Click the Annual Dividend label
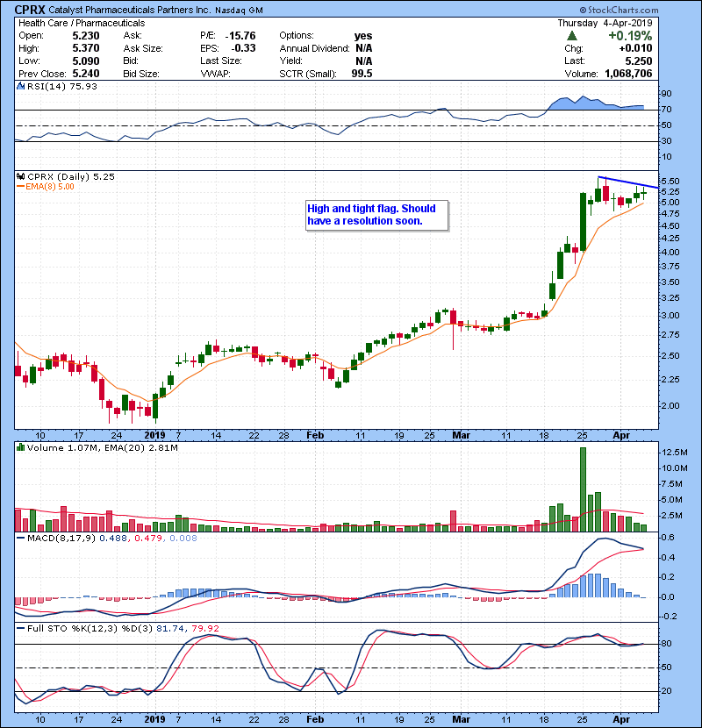Screen dimensions: 702x728 [314, 48]
